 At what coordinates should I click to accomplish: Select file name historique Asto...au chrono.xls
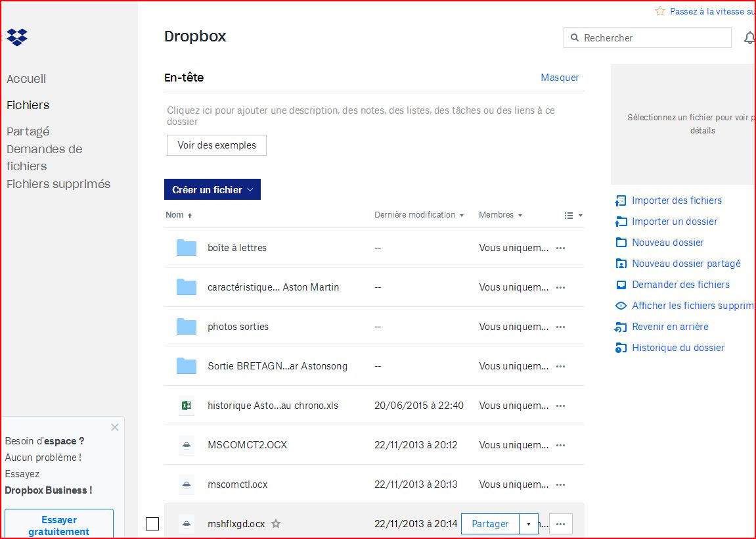(x=273, y=406)
